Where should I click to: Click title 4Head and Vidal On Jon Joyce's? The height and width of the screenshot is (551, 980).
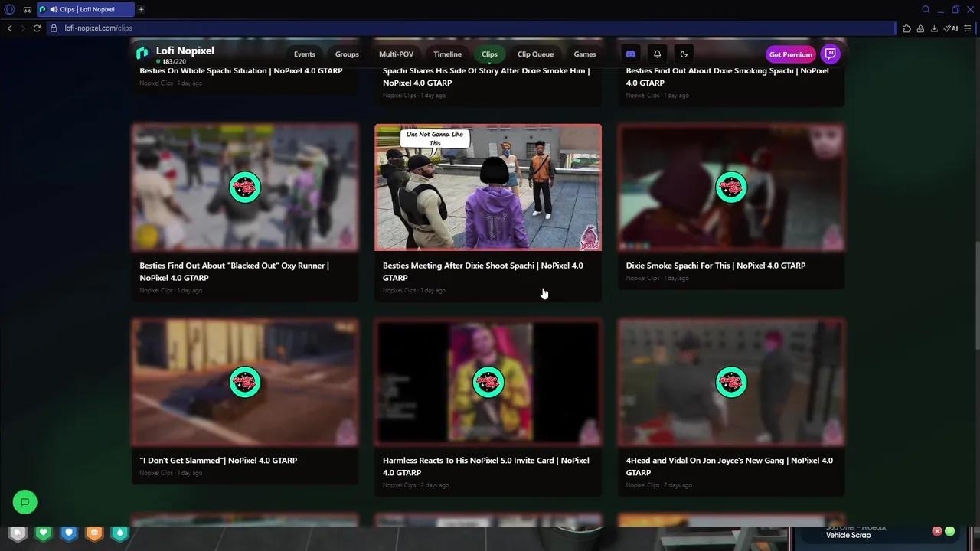730,467
